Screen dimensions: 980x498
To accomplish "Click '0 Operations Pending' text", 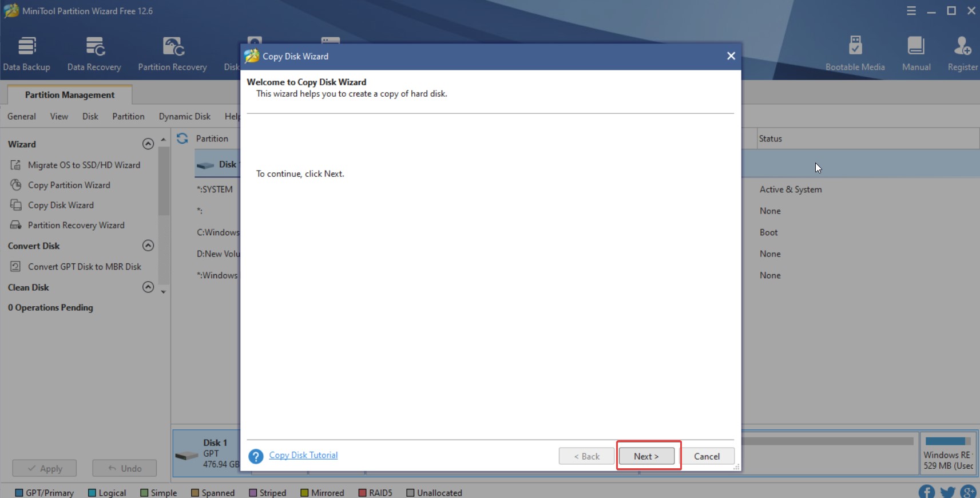I will click(50, 307).
